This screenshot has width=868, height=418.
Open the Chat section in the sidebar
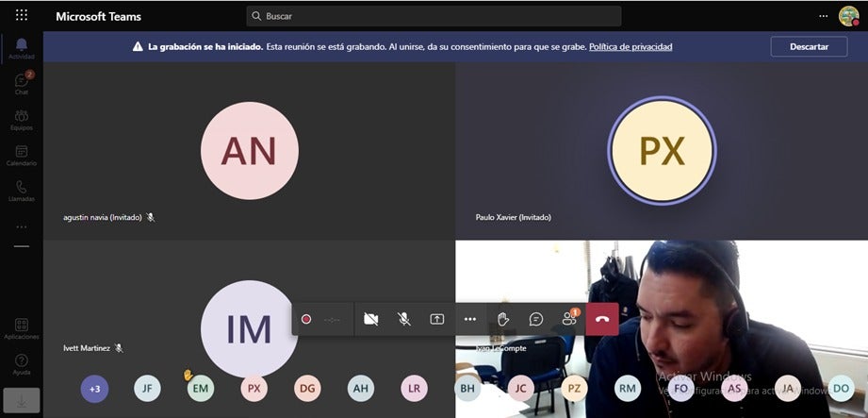(x=21, y=84)
